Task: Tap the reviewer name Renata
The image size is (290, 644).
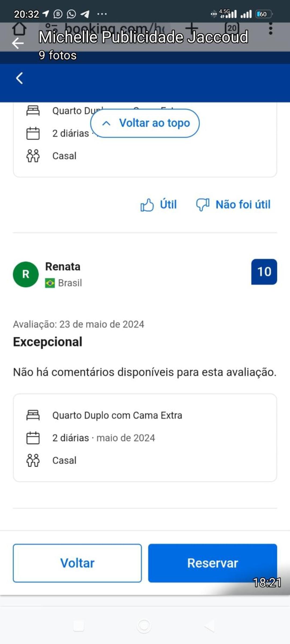Action: 63,266
